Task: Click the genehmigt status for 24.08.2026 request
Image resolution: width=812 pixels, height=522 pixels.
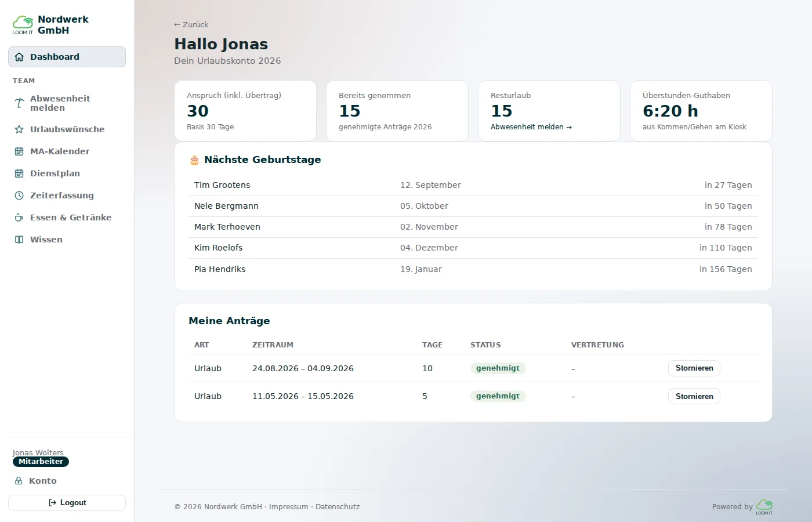Action: [498, 368]
